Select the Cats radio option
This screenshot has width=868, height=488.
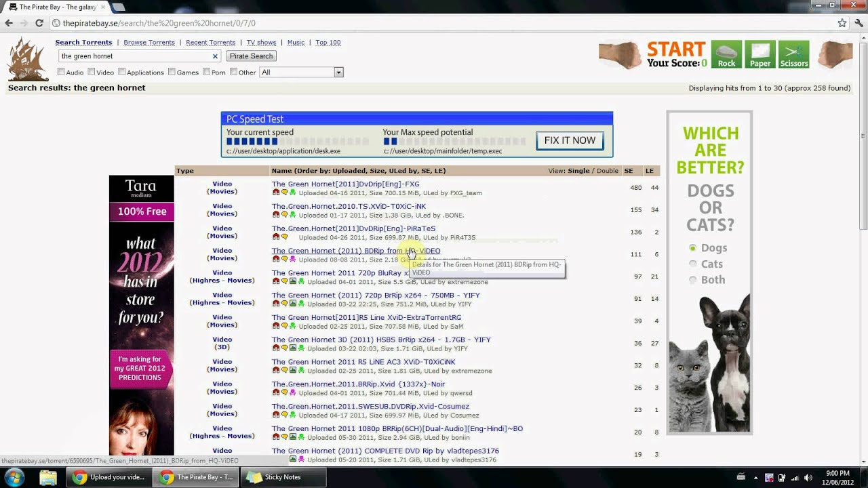(x=692, y=264)
